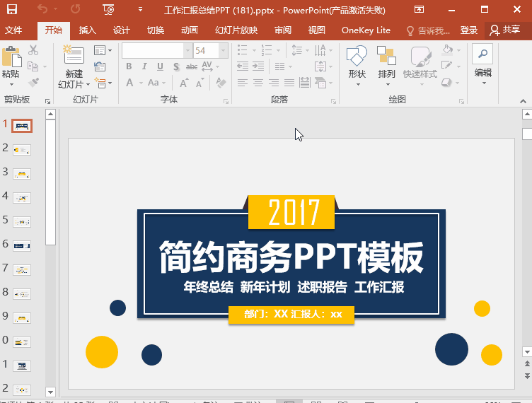Select slide 6 thumbnail
This screenshot has height=403, width=532.
pos(22,246)
